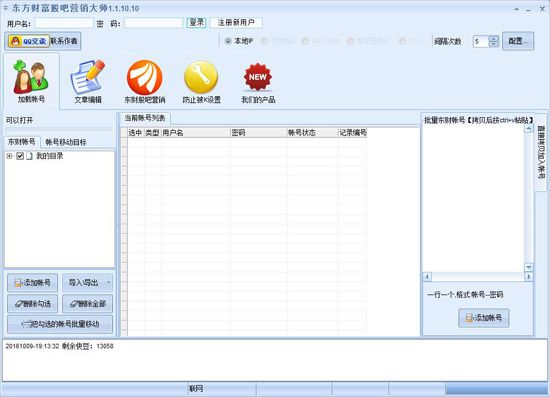This screenshot has width=550, height=397.
Task: Click the 间隔次数 value field
Action: pos(480,41)
